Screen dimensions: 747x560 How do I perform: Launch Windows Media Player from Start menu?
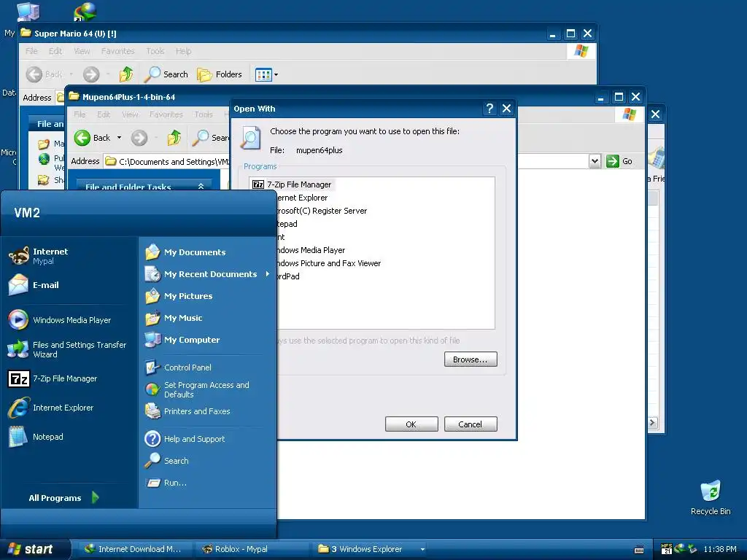pyautogui.click(x=60, y=320)
